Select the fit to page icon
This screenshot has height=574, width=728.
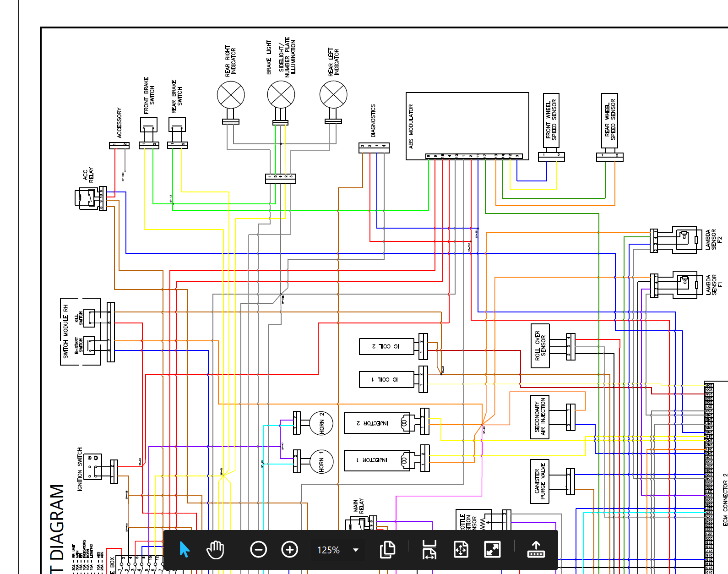click(461, 549)
